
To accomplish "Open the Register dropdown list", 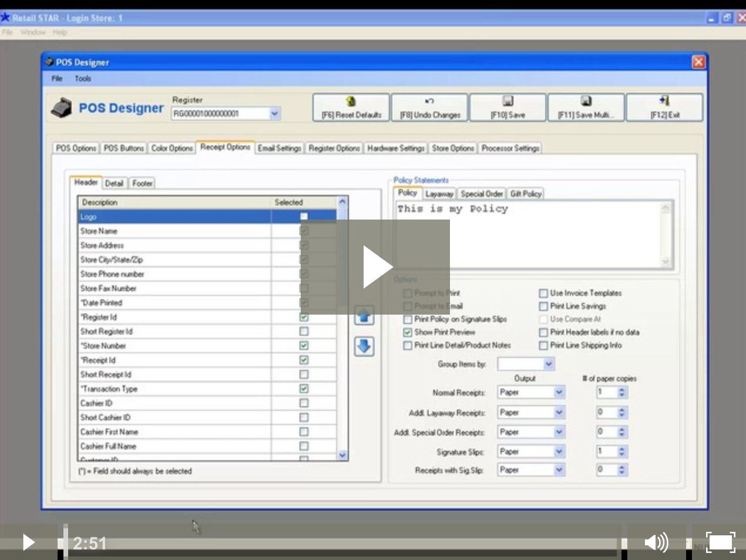I will [274, 113].
